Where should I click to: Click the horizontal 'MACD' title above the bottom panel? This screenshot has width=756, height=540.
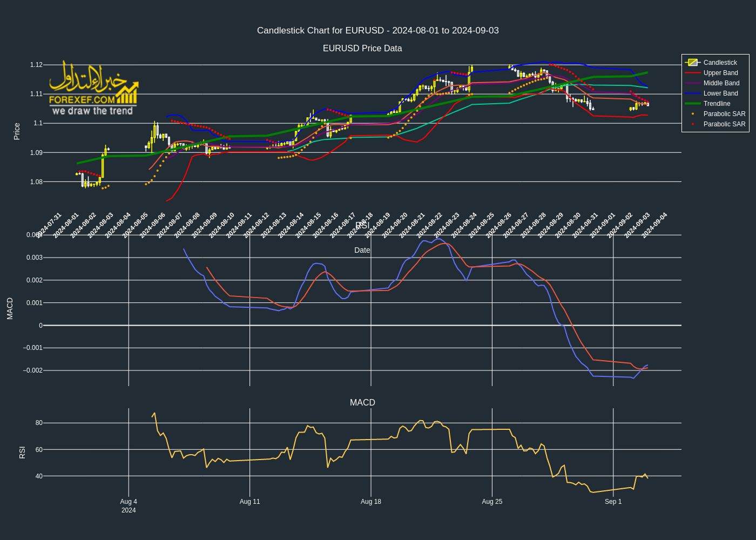pyautogui.click(x=362, y=402)
